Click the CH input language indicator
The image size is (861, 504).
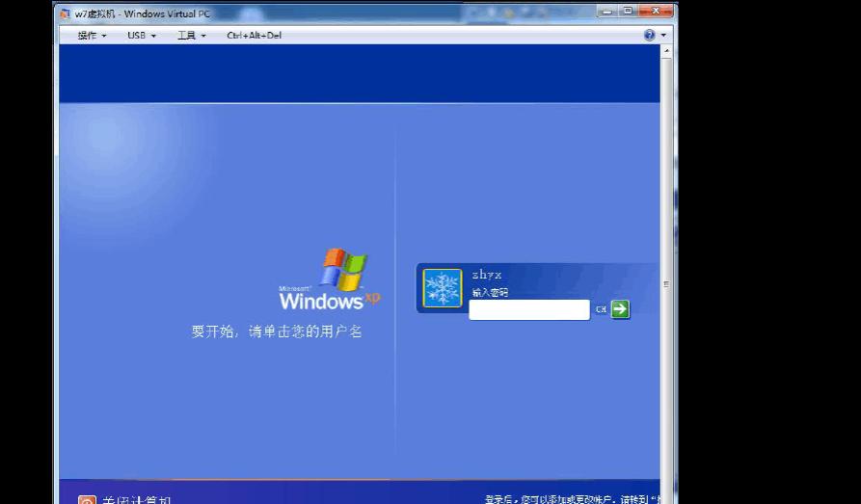pyautogui.click(x=601, y=309)
